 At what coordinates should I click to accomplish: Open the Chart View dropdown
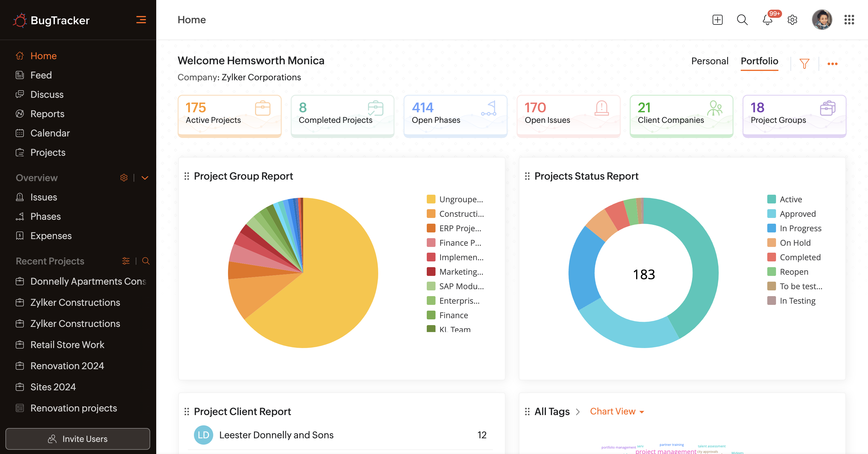617,411
